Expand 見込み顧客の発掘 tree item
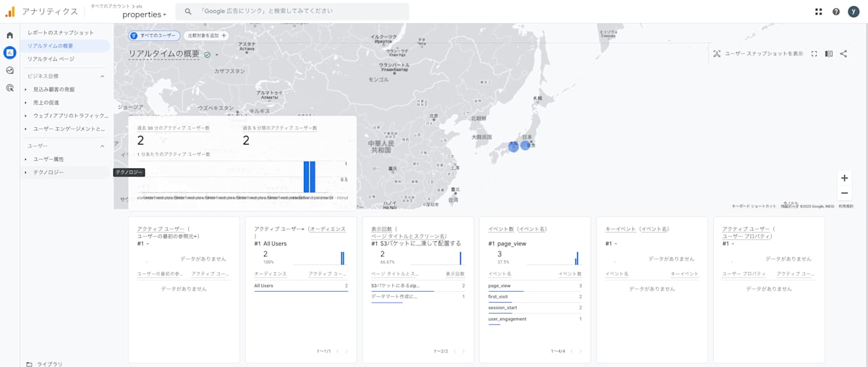The image size is (868, 367). [26, 90]
